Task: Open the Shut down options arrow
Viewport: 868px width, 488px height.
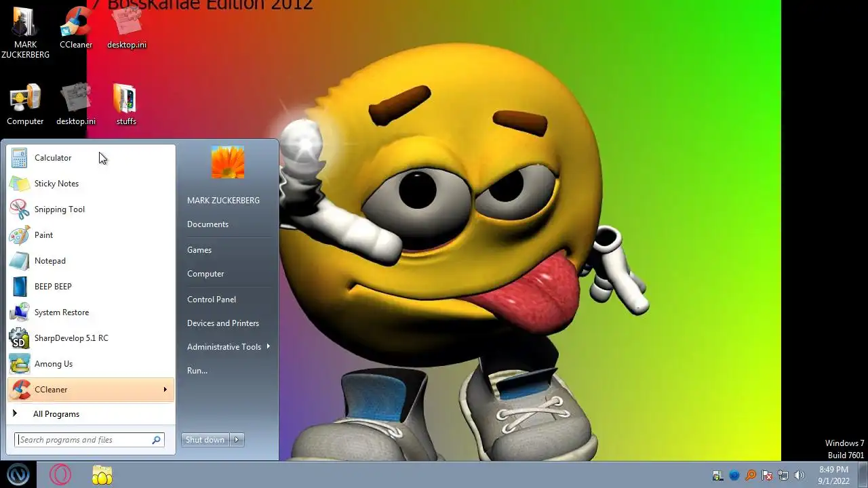Action: (x=237, y=440)
